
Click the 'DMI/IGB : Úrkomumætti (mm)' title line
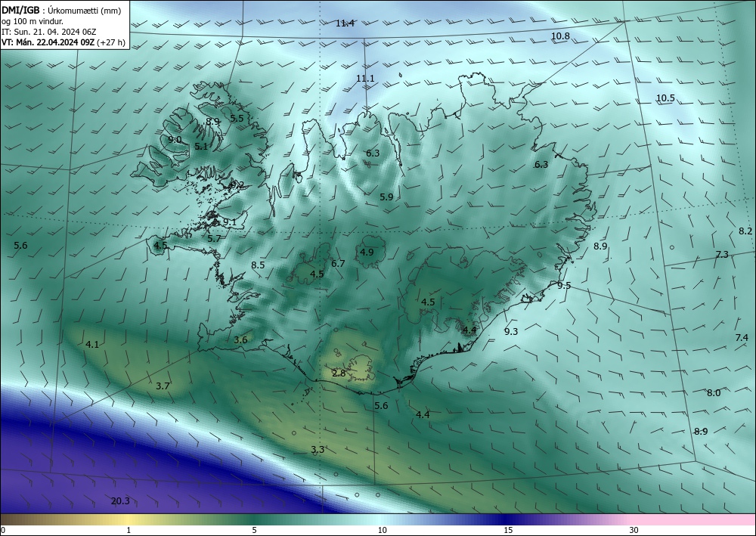(61, 11)
